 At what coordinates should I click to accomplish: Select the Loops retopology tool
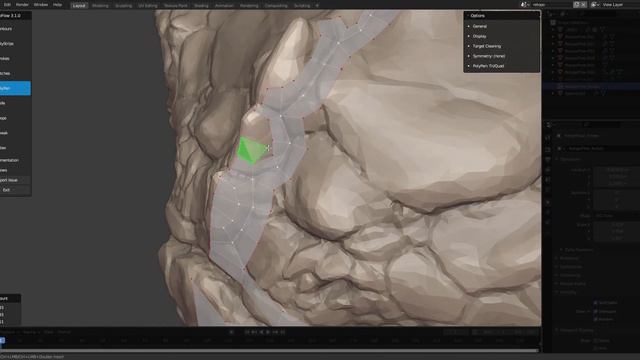15,118
